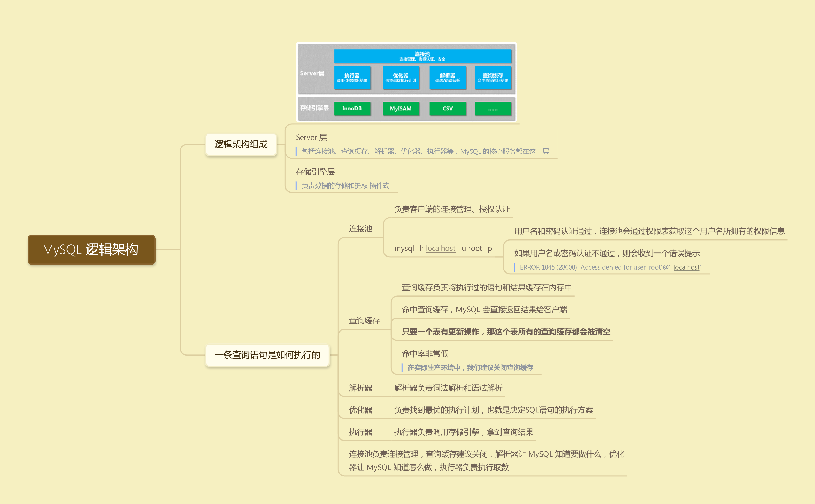Select the 查询缓存 subtopic
The width and height of the screenshot is (815, 504).
(364, 321)
